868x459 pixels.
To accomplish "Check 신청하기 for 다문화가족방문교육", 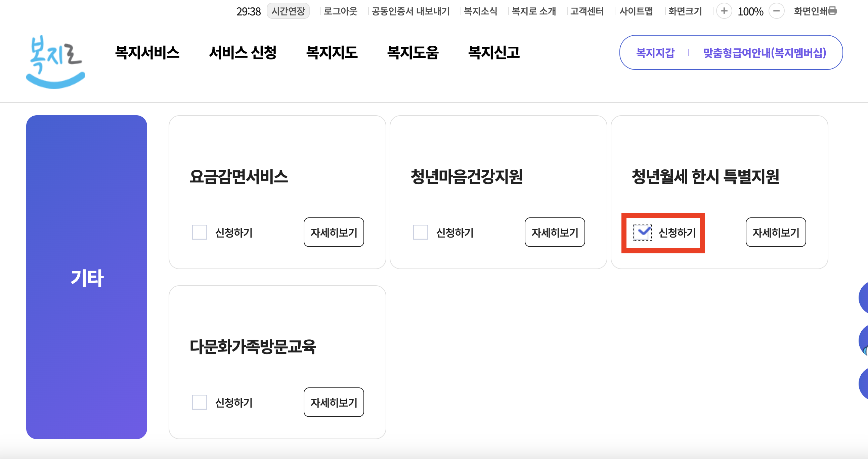I will 199,402.
